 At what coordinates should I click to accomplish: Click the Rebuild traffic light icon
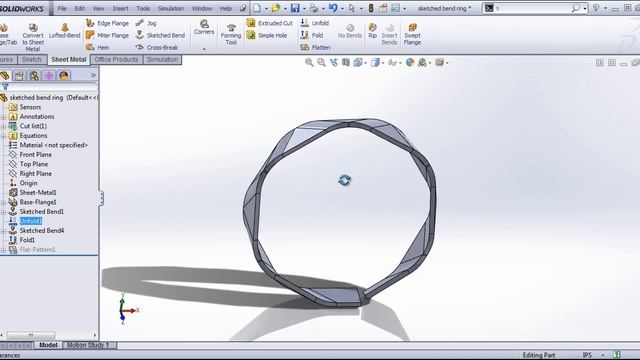point(371,8)
